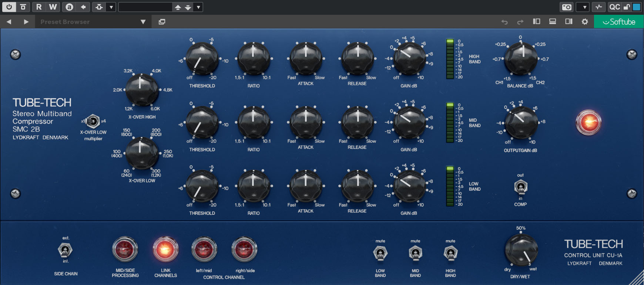Toggle the QC quick controls button

pos(614,7)
